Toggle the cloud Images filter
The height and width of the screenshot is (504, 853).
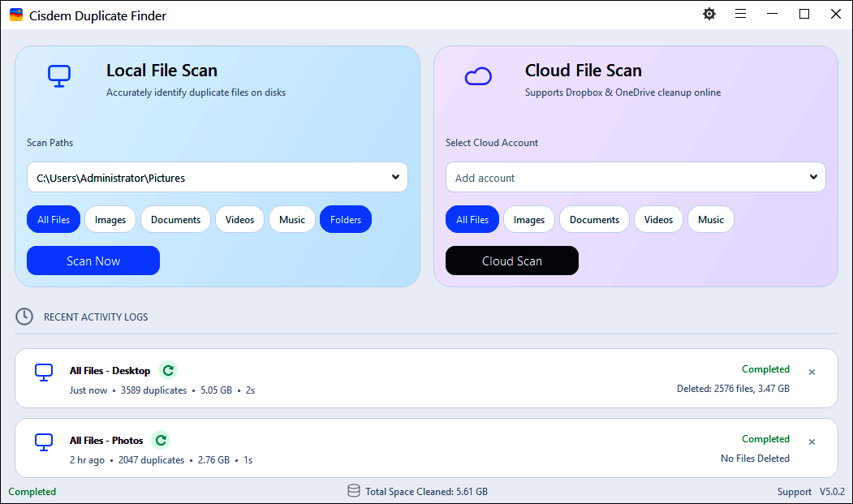(x=529, y=219)
